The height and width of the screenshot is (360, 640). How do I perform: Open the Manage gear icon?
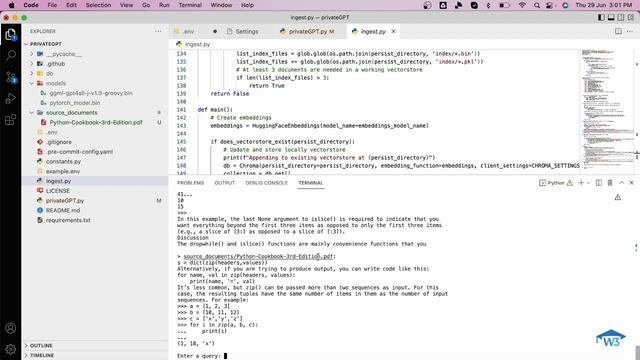pos(11,349)
